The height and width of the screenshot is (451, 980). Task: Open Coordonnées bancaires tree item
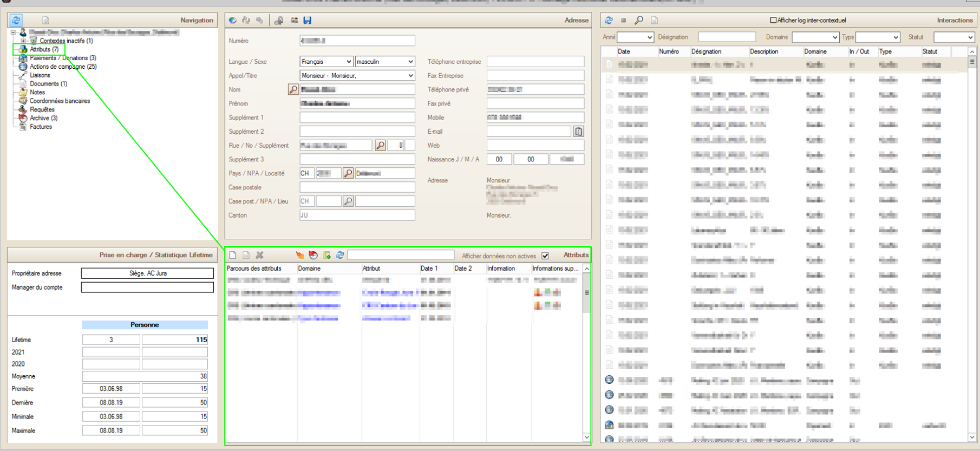point(60,101)
